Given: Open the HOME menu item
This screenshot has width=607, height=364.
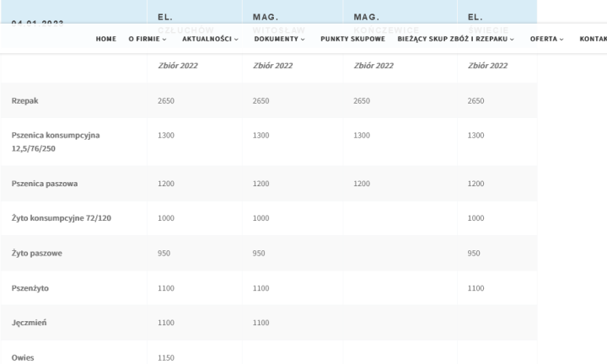Looking at the screenshot, I should point(106,39).
